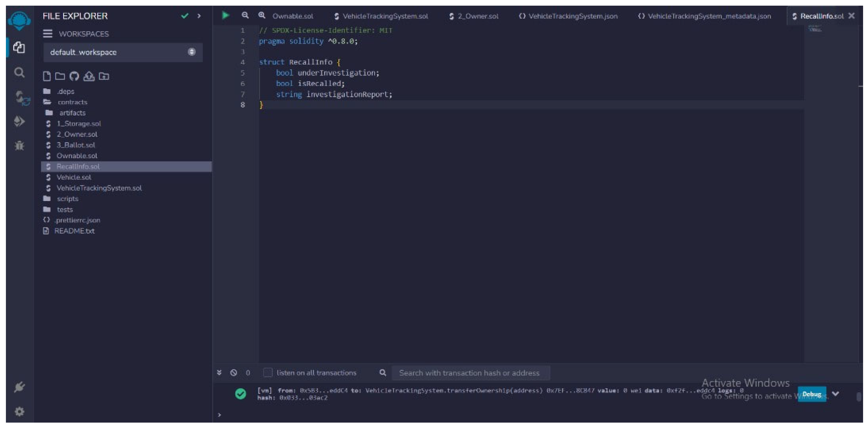Open Remix settings gear icon
The height and width of the screenshot is (429, 868).
pyautogui.click(x=19, y=412)
